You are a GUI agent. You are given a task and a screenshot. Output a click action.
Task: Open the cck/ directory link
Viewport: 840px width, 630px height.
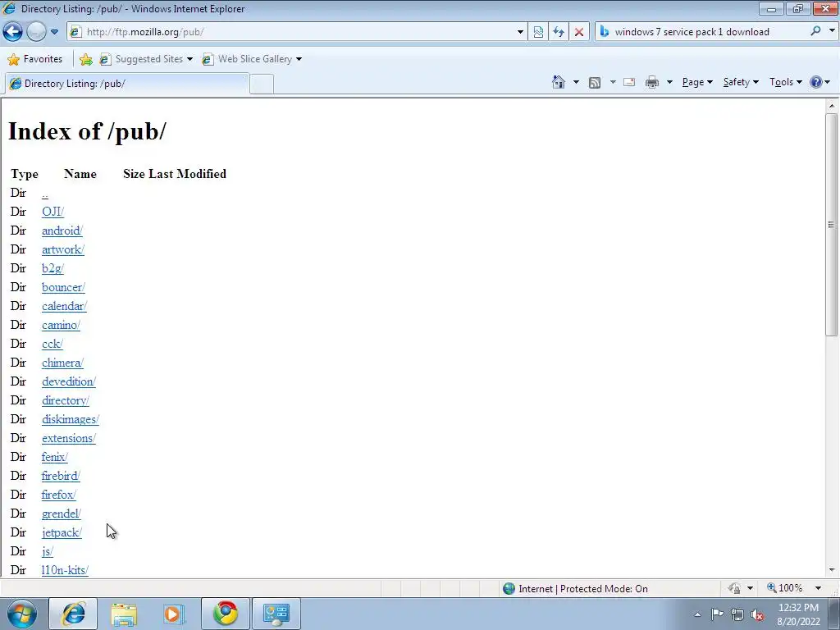pos(52,344)
